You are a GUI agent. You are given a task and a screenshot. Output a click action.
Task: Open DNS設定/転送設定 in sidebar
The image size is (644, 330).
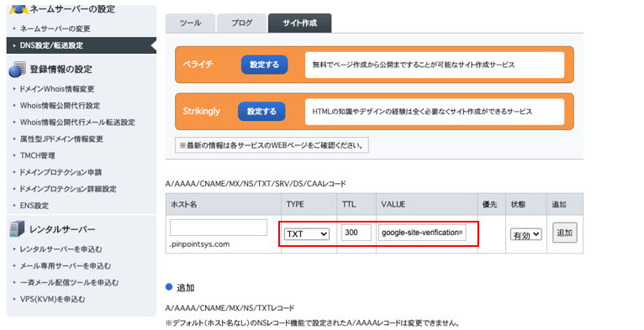point(81,45)
